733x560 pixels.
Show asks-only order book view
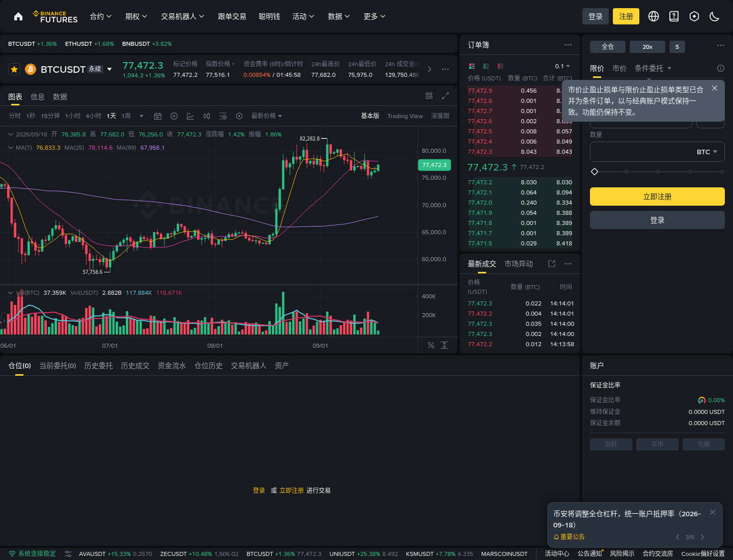(500, 66)
